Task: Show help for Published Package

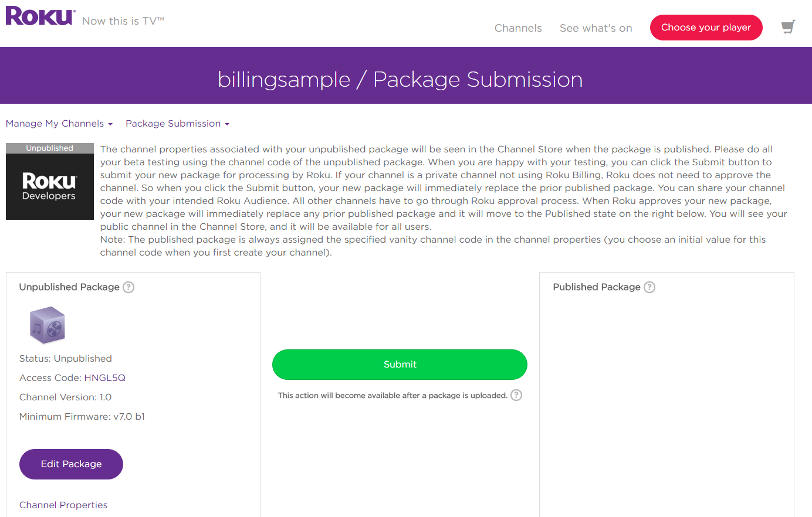Action: pyautogui.click(x=649, y=287)
